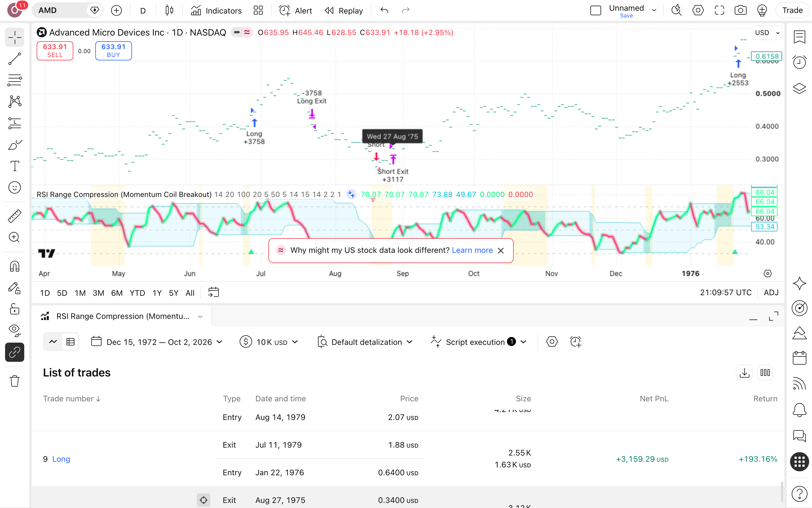This screenshot has width=812, height=508.
Task: Remove drawings with the trash icon
Action: pos(14,381)
